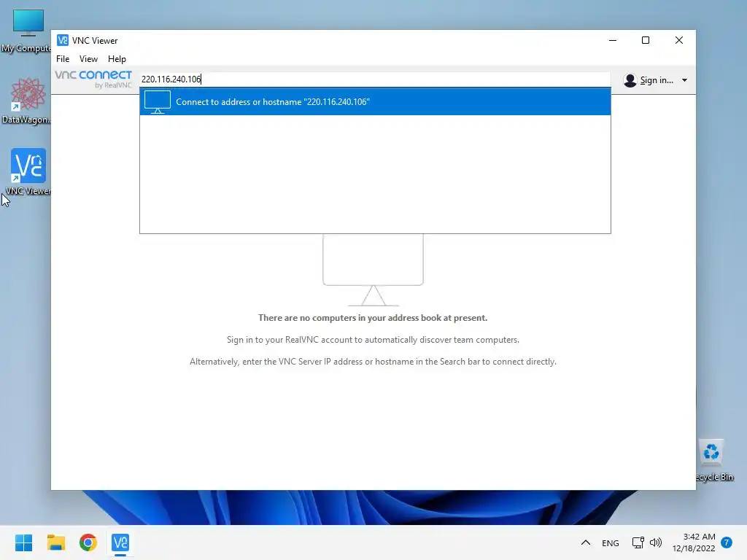Screen dimensions: 747x560
Task: Open the notification badge showing 7
Action: 727,542
